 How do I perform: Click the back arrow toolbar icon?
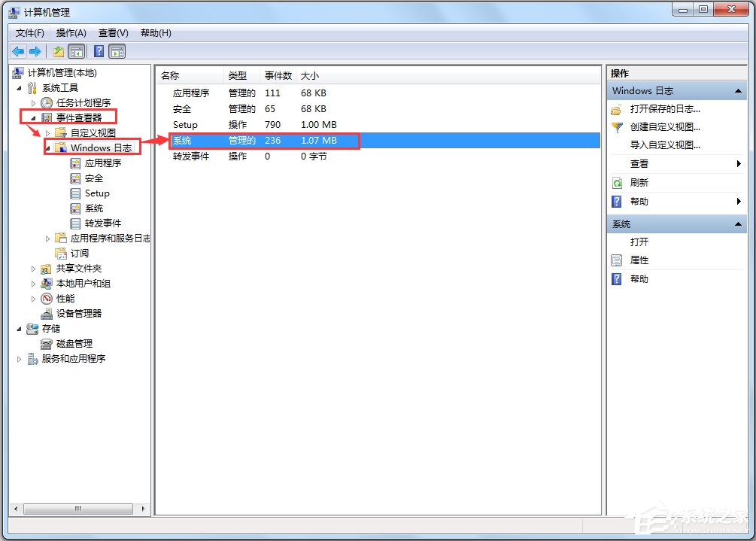(18, 52)
